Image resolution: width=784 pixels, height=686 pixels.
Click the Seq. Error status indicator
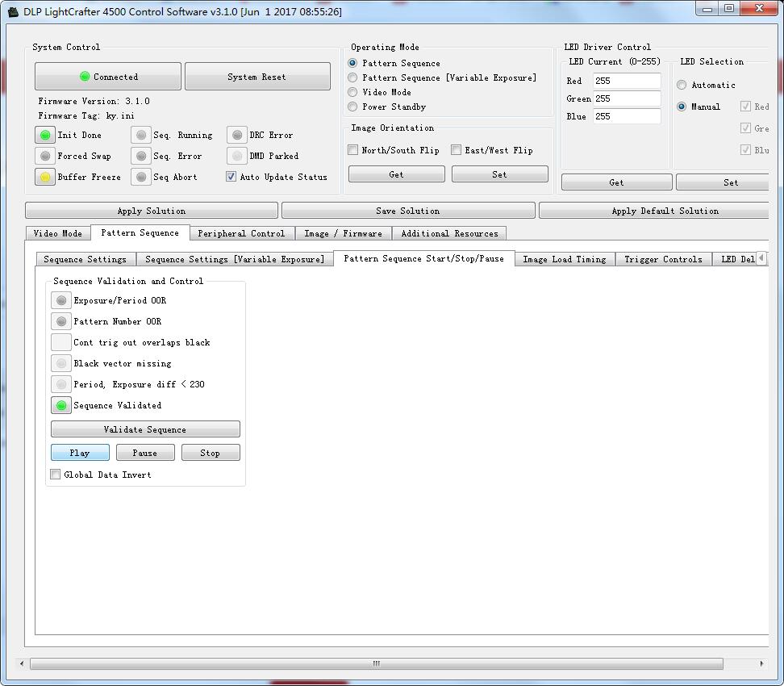coord(141,156)
